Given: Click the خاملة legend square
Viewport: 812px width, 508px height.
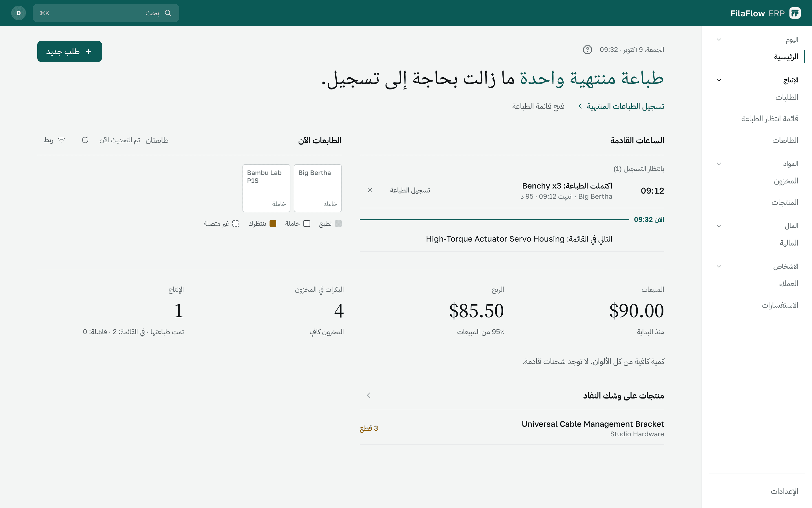Looking at the screenshot, I should (x=307, y=224).
